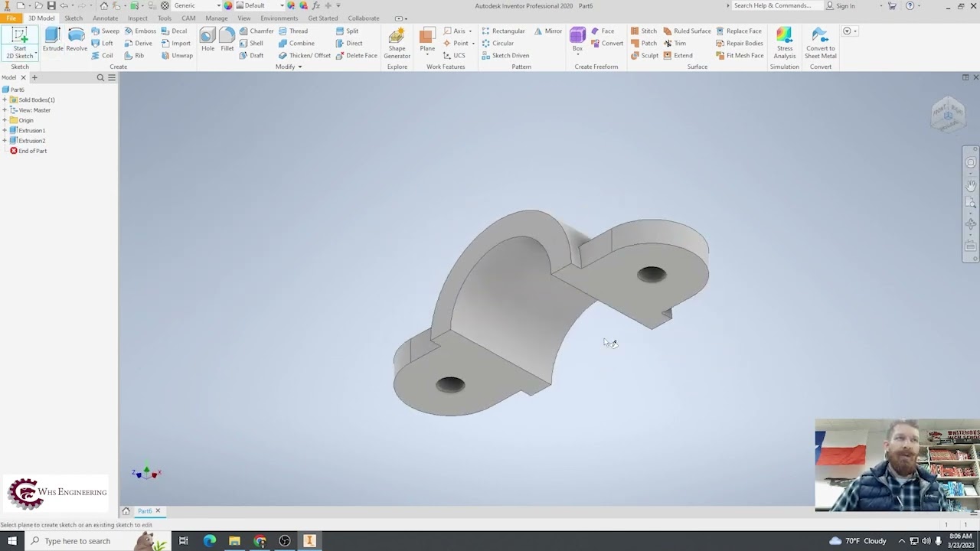Viewport: 980px width, 551px height.
Task: Create a freeform Box
Action: coord(577,40)
